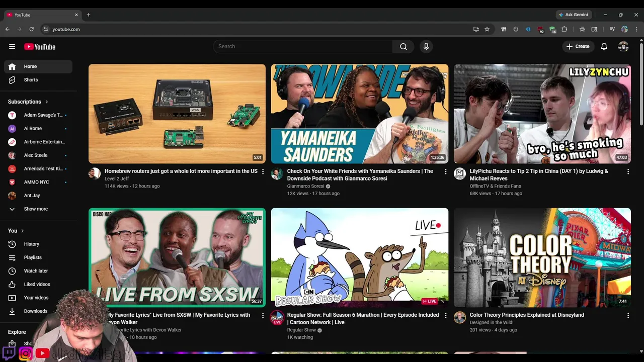Viewport: 644px width, 362px height.
Task: Open the YouTube account avatar menu
Action: click(x=623, y=47)
